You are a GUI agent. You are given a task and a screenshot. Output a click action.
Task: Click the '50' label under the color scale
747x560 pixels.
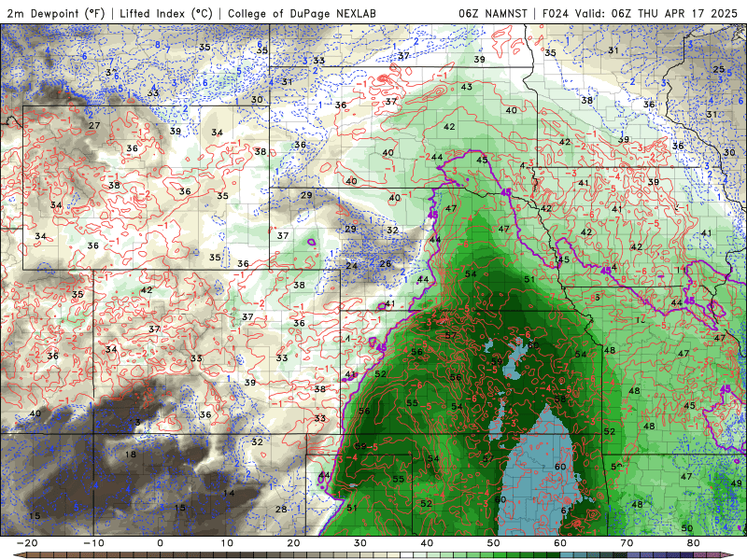[494, 543]
